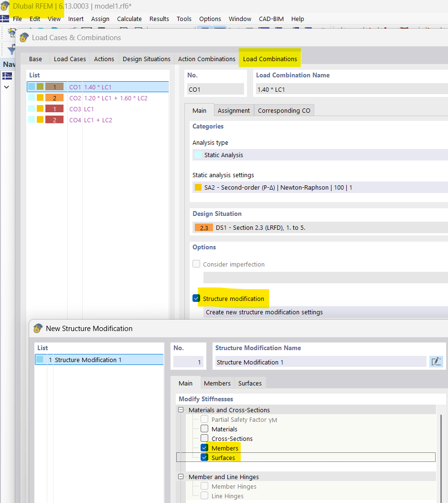The width and height of the screenshot is (448, 503).
Task: Uncheck the Surfaces stiffness checkbox
Action: click(x=204, y=457)
